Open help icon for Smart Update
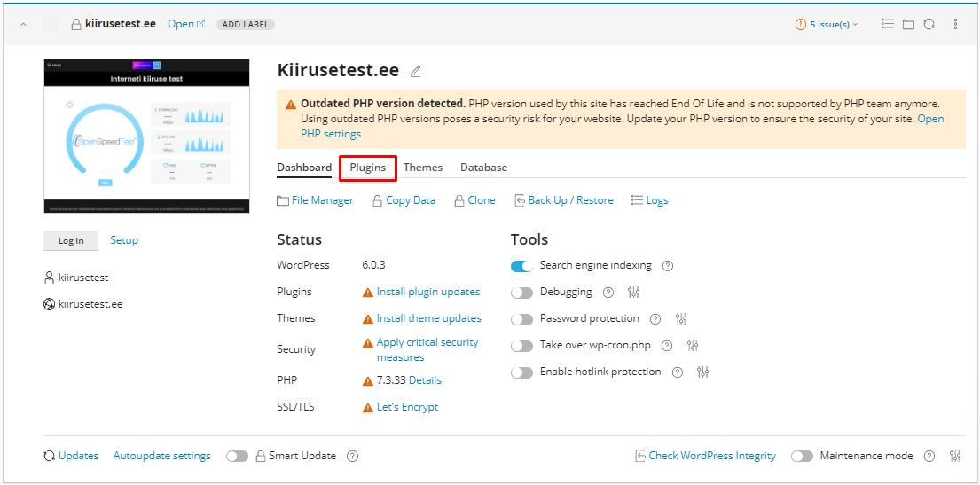980x485 pixels. pyautogui.click(x=352, y=457)
